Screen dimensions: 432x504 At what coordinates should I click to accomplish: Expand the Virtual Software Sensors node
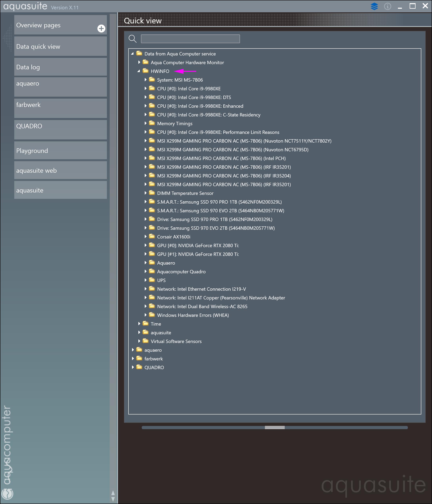pyautogui.click(x=139, y=341)
